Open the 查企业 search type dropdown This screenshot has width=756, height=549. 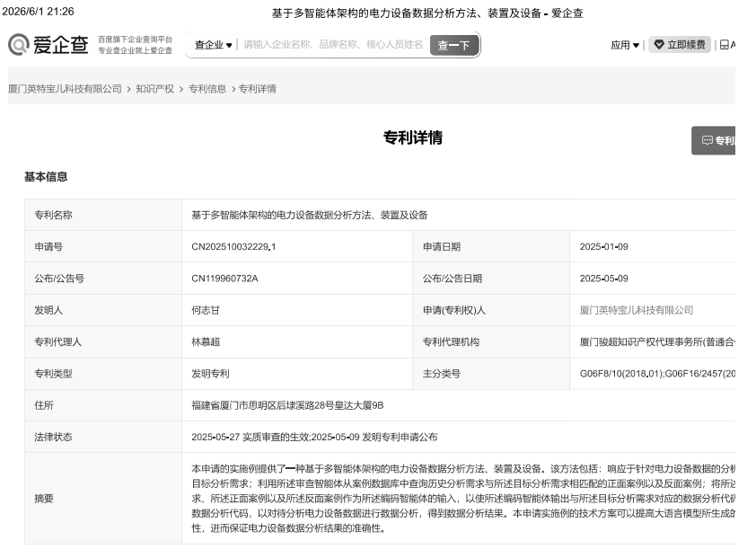[213, 45]
